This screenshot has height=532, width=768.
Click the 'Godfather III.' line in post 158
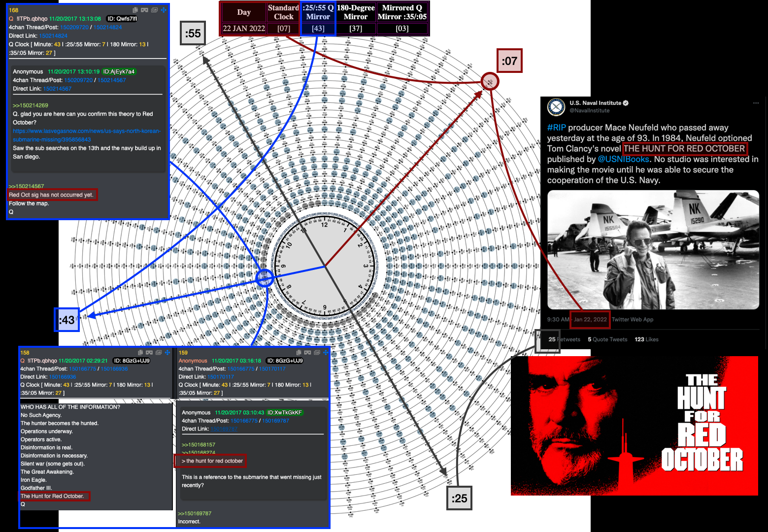(36, 488)
